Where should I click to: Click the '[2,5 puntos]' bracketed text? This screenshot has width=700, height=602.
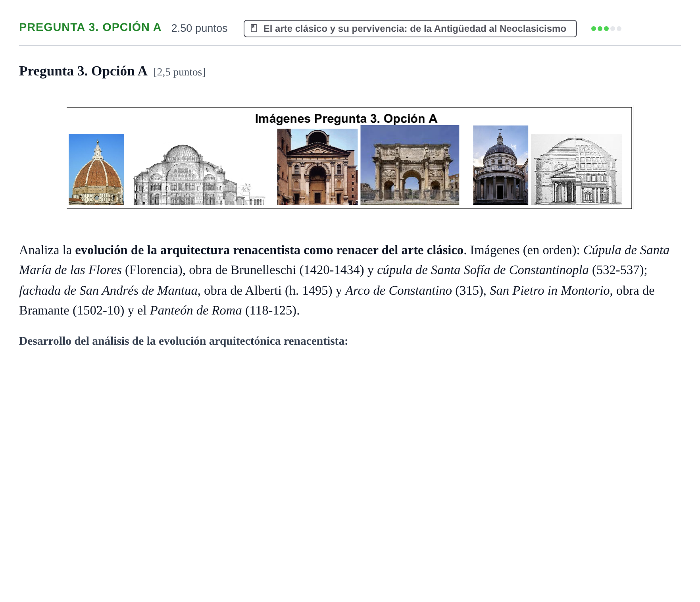tap(179, 72)
